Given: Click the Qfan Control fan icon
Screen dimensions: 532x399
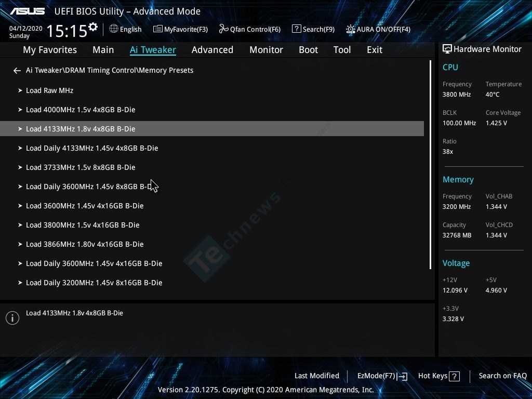Looking at the screenshot, I should (x=223, y=29).
